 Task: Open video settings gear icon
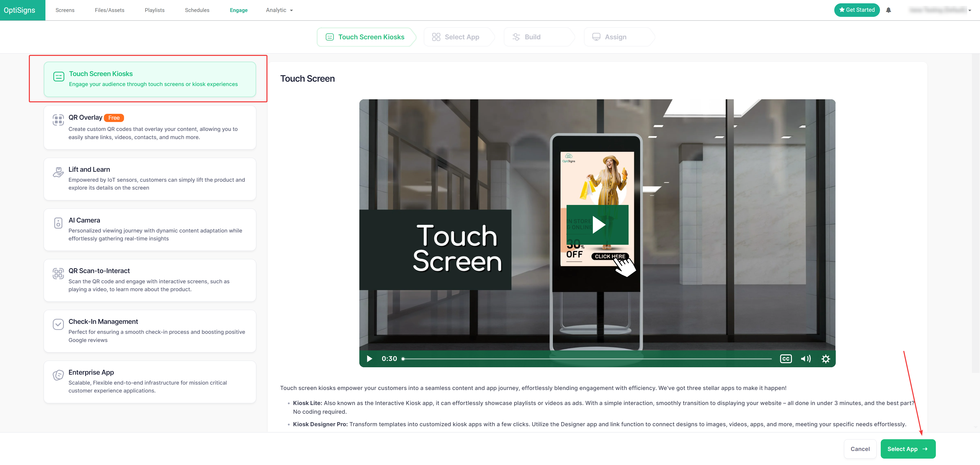(825, 359)
